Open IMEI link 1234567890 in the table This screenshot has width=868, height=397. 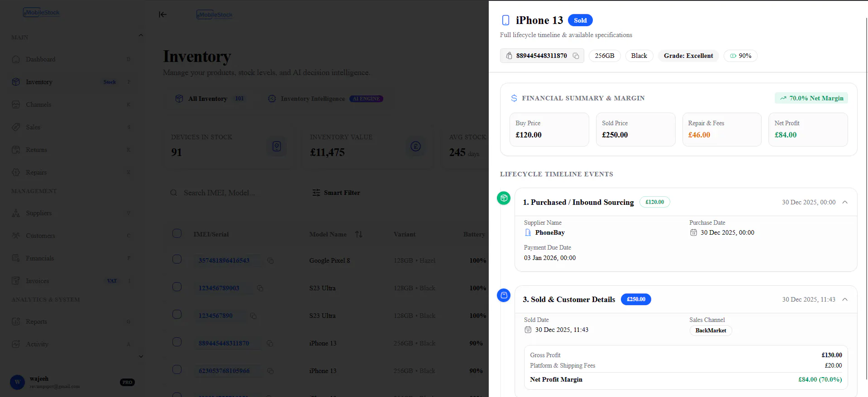215,316
